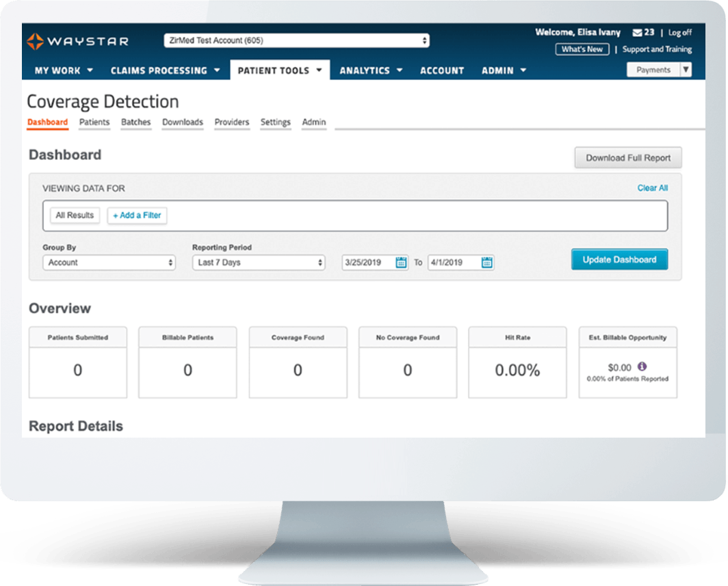Open the end date calendar picker

487,262
